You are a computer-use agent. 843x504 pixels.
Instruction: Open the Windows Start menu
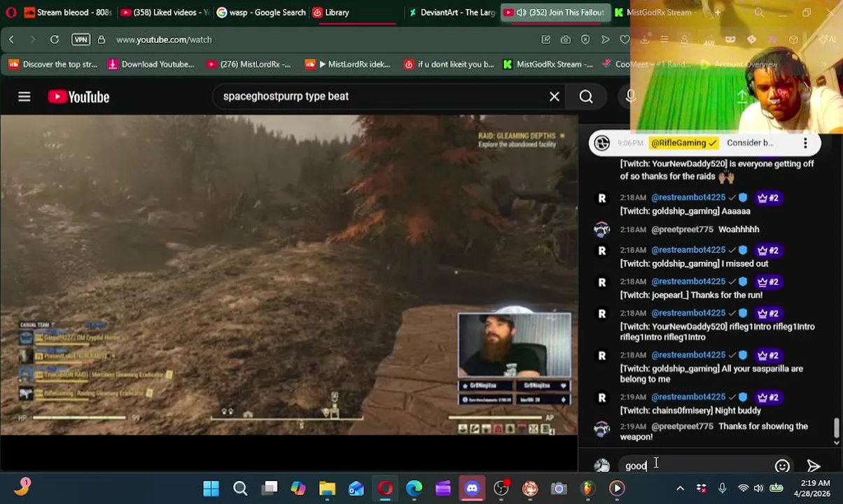coord(211,488)
